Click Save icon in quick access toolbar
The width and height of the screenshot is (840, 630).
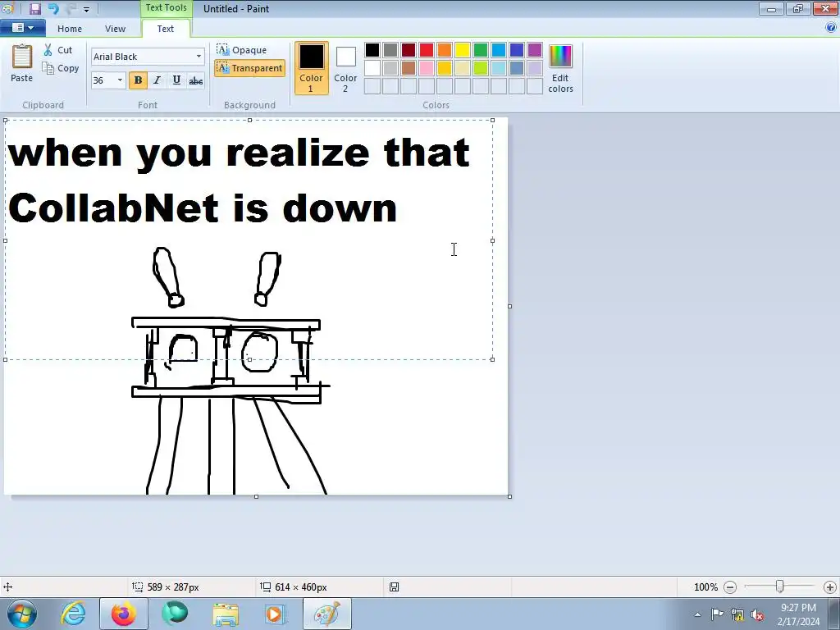pyautogui.click(x=34, y=8)
